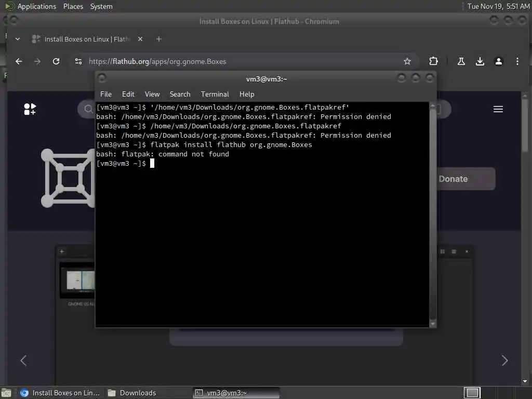Close the Install Boxes on Linux tab
This screenshot has width=532, height=399.
(x=140, y=39)
